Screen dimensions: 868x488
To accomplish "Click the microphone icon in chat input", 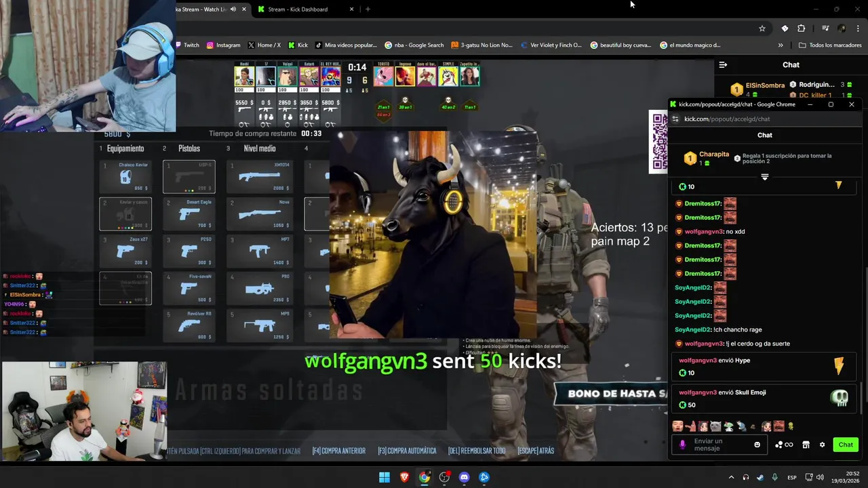I will pyautogui.click(x=682, y=445).
